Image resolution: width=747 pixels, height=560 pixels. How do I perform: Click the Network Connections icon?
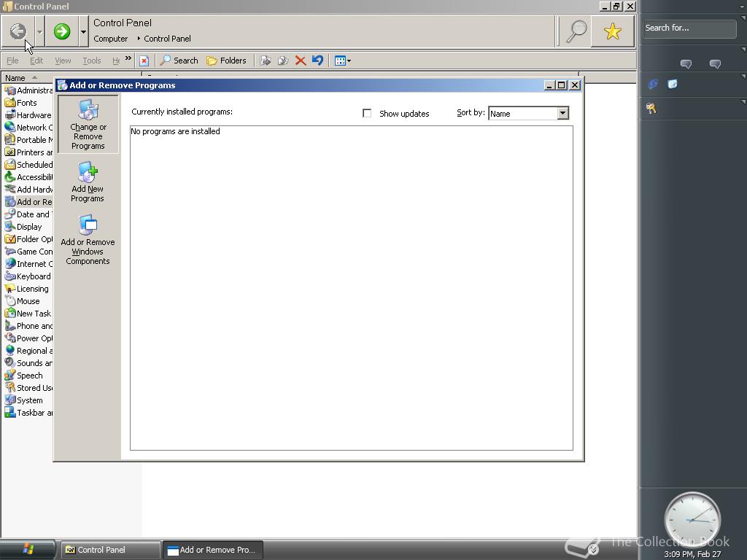(x=9, y=127)
